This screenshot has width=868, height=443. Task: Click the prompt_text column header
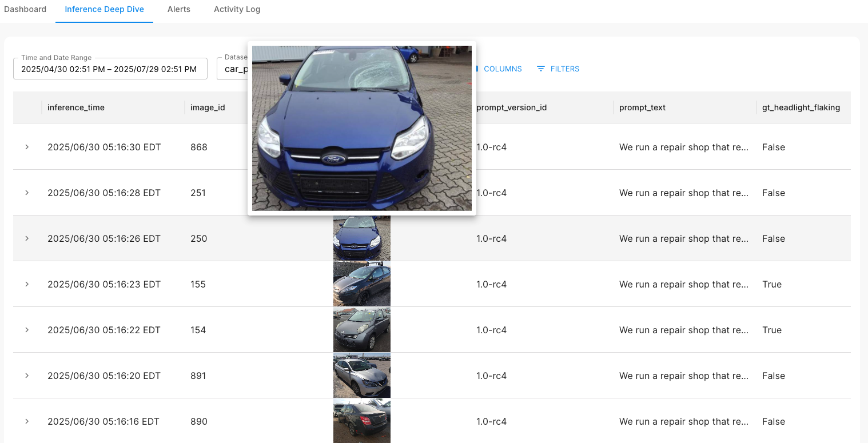pyautogui.click(x=642, y=107)
